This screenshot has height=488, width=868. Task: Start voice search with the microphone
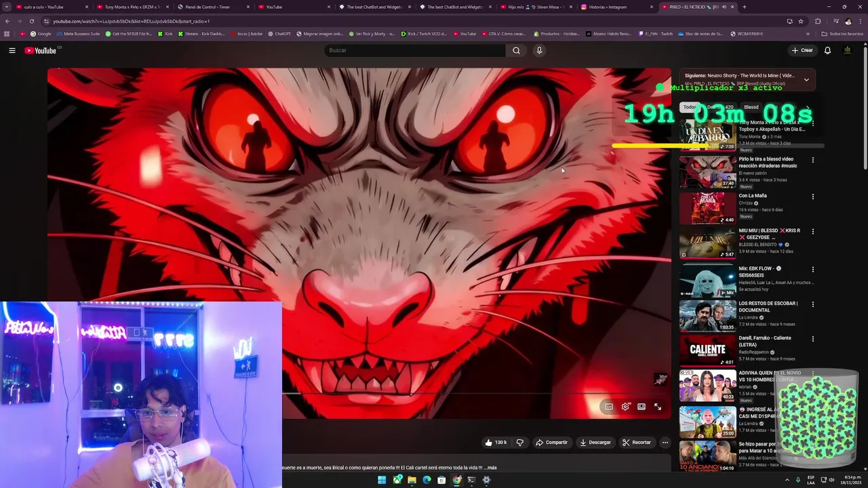click(539, 50)
